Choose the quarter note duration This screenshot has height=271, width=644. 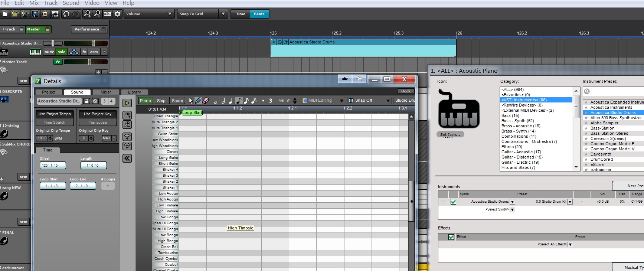231,101
